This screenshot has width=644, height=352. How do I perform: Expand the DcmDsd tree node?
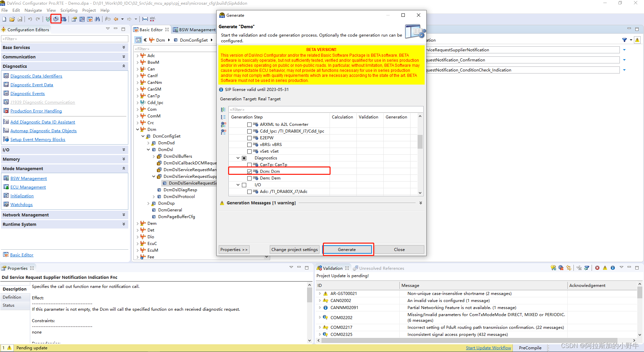click(x=148, y=143)
